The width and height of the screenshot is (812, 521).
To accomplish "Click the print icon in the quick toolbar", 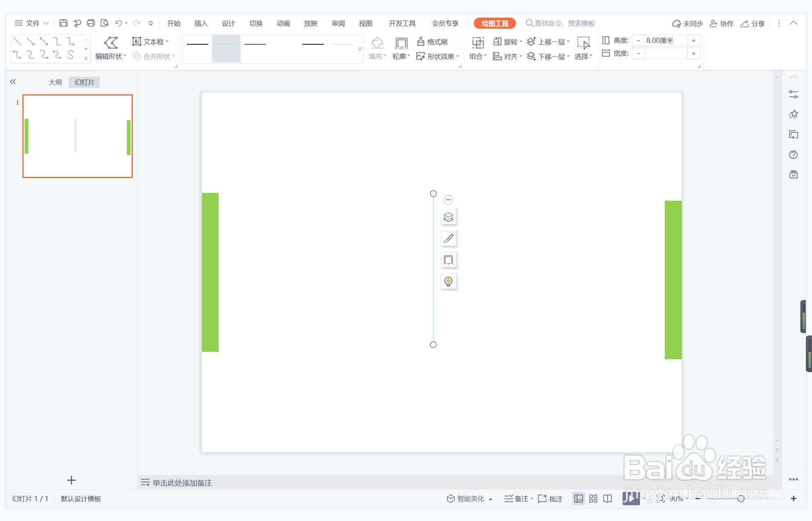I will tap(91, 23).
